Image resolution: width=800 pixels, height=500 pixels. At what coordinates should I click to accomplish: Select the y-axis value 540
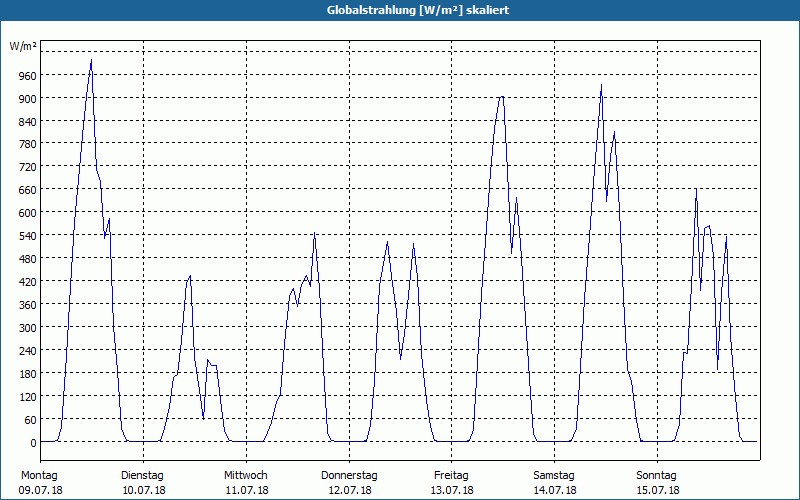click(x=27, y=236)
